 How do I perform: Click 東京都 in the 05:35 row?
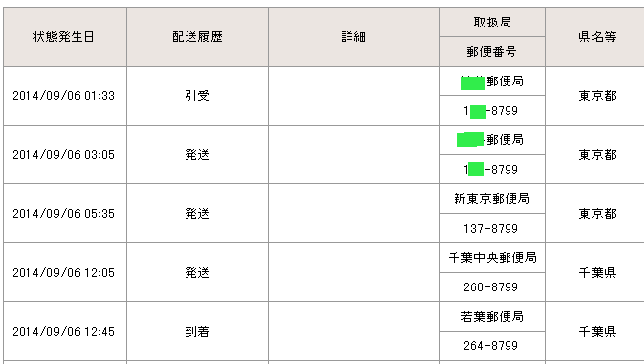[597, 213]
